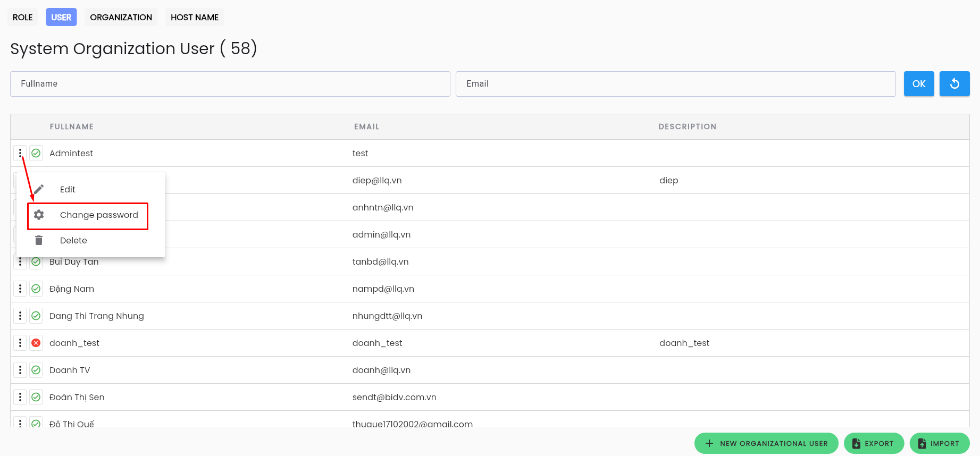Click the description cell 'diep'

[668, 181]
